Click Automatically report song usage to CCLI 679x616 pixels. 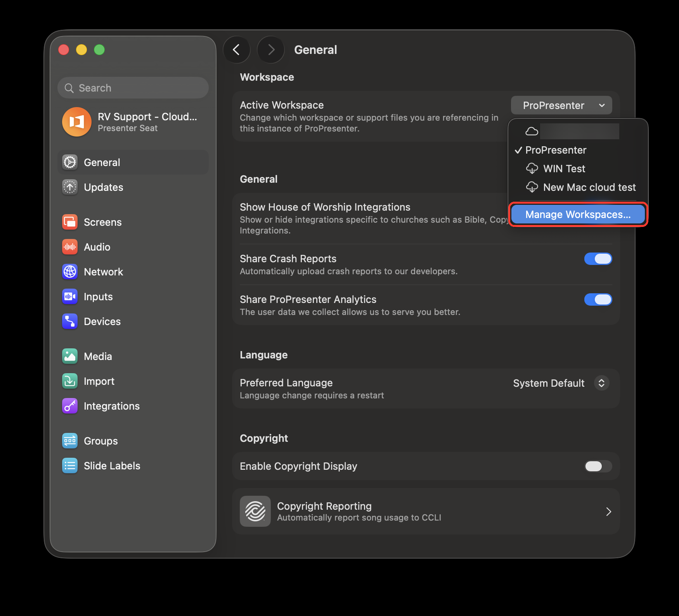tap(359, 518)
